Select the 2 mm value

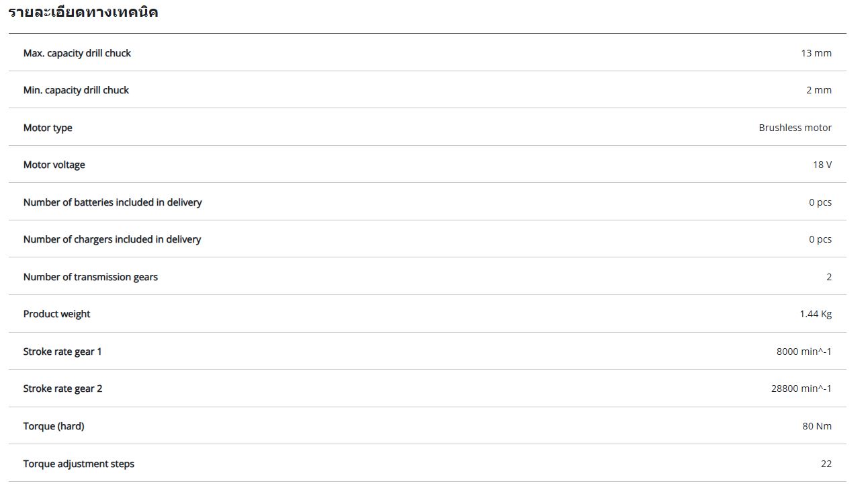pyautogui.click(x=818, y=90)
